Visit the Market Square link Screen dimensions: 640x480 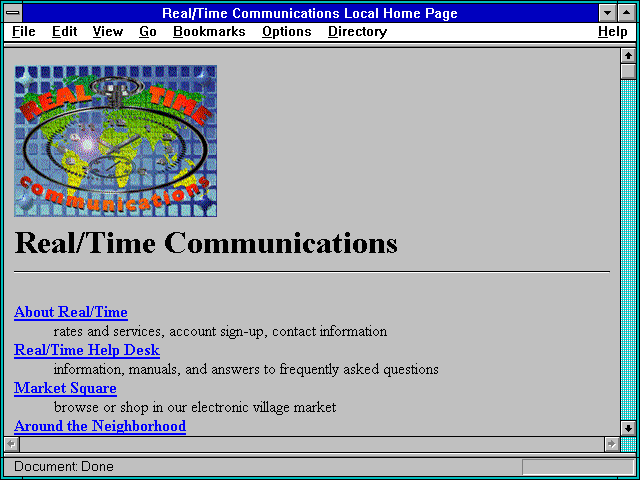pyautogui.click(x=65, y=388)
